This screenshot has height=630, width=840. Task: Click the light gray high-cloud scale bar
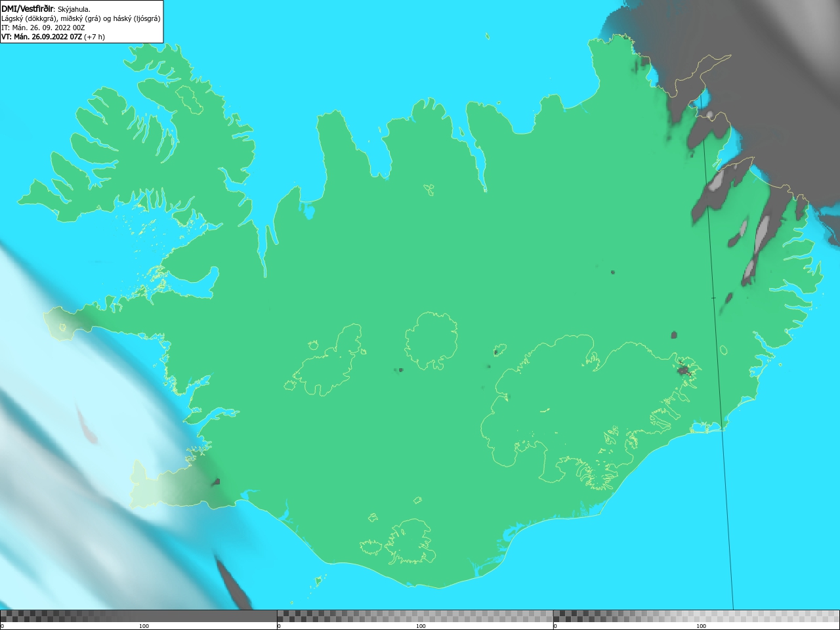696,616
